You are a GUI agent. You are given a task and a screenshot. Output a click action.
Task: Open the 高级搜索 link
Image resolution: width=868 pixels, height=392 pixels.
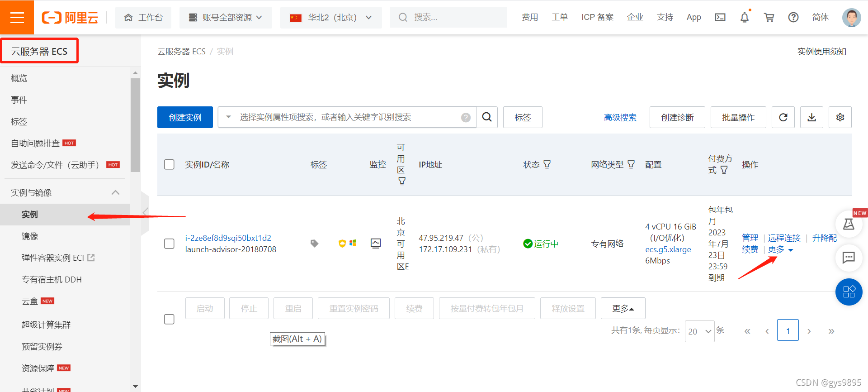[x=620, y=118]
